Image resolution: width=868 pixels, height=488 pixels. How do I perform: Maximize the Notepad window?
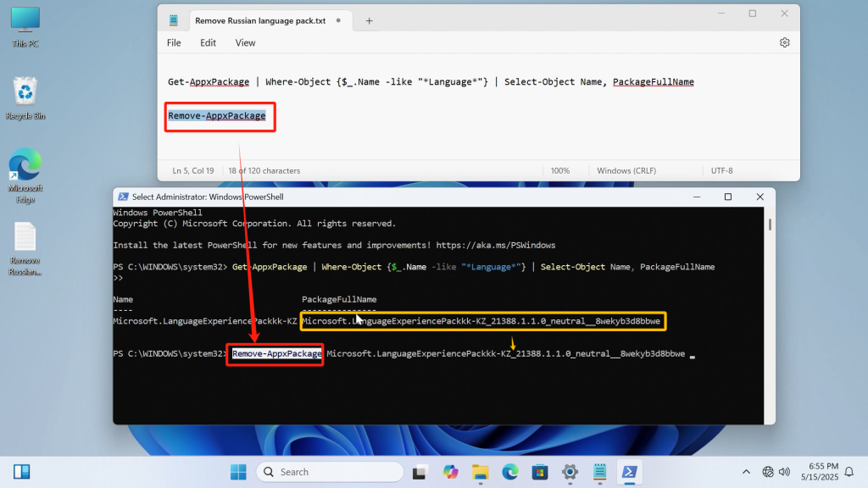point(753,14)
